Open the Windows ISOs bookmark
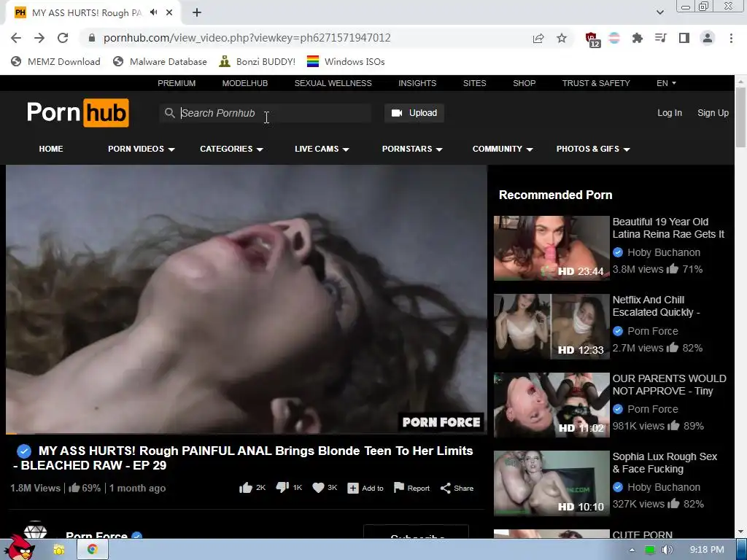The width and height of the screenshot is (747, 560). pyautogui.click(x=346, y=61)
